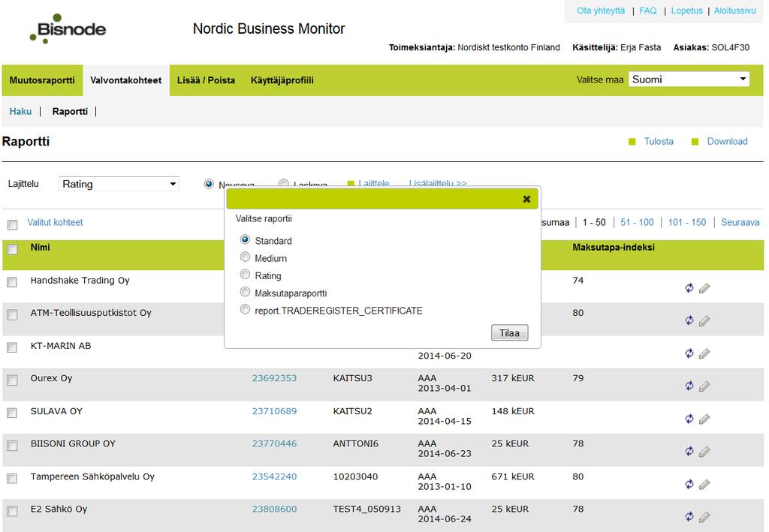Open company number 23542240 link
Image resolution: width=769 pixels, height=532 pixels.
click(274, 476)
